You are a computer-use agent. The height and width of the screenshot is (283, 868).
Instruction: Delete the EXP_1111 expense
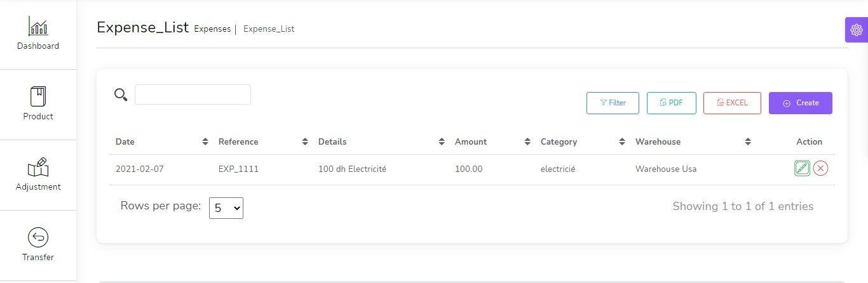point(820,168)
